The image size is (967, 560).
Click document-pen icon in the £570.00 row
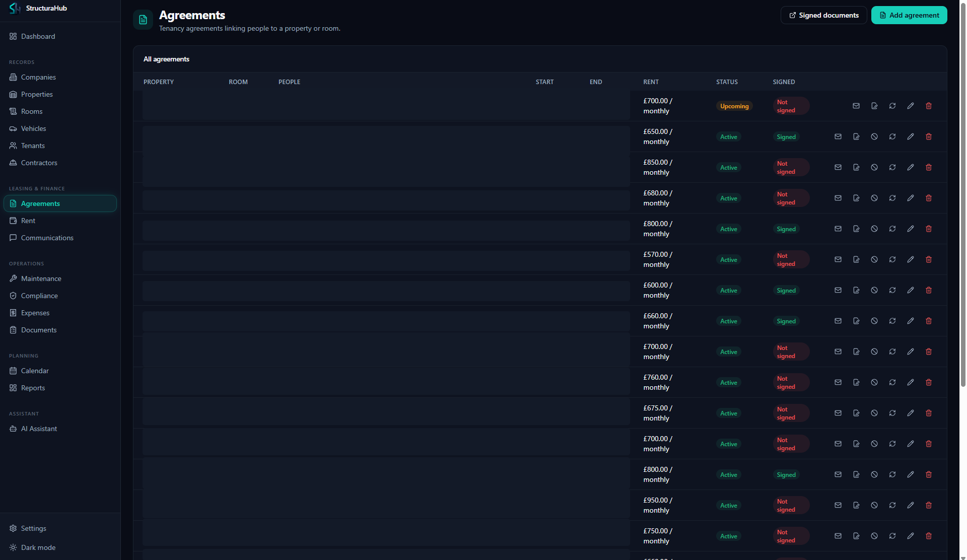pos(856,259)
